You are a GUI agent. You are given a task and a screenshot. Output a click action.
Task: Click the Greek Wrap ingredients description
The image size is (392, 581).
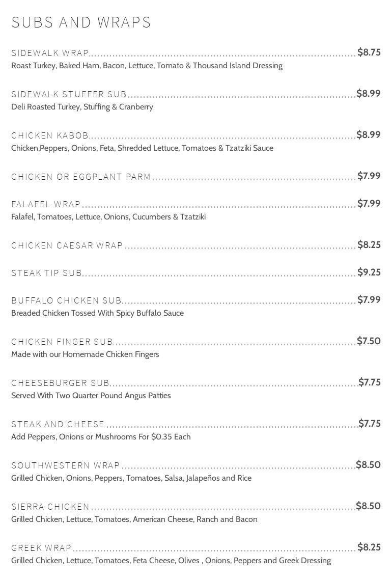coord(171,561)
